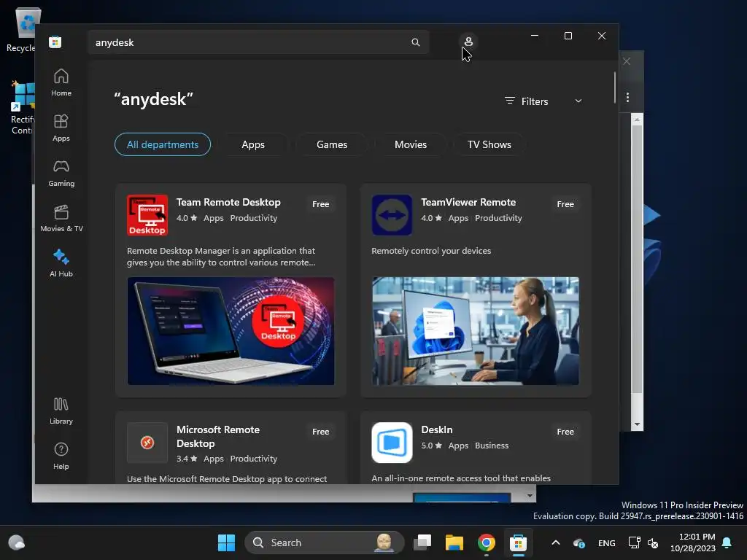
Task: Click the Remotely control your devices description
Action: click(x=431, y=251)
